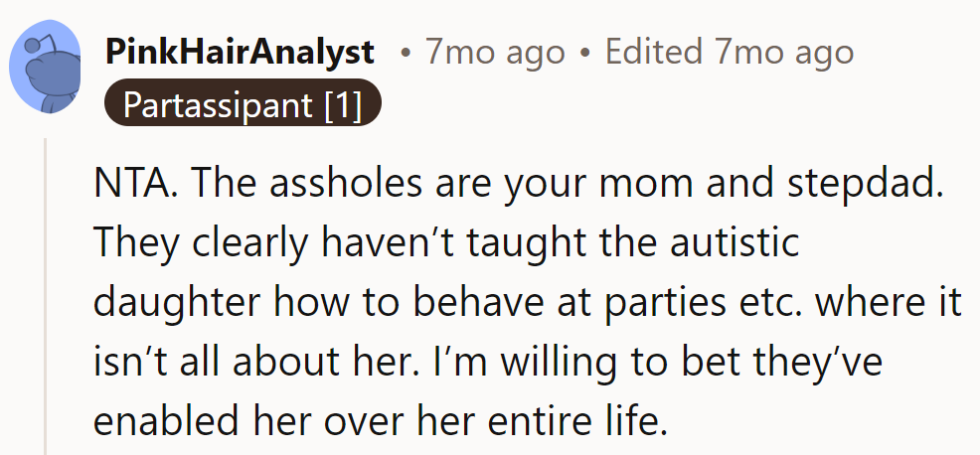Click the "Edited 7mo ago" label
This screenshot has width=980, height=455.
click(729, 52)
